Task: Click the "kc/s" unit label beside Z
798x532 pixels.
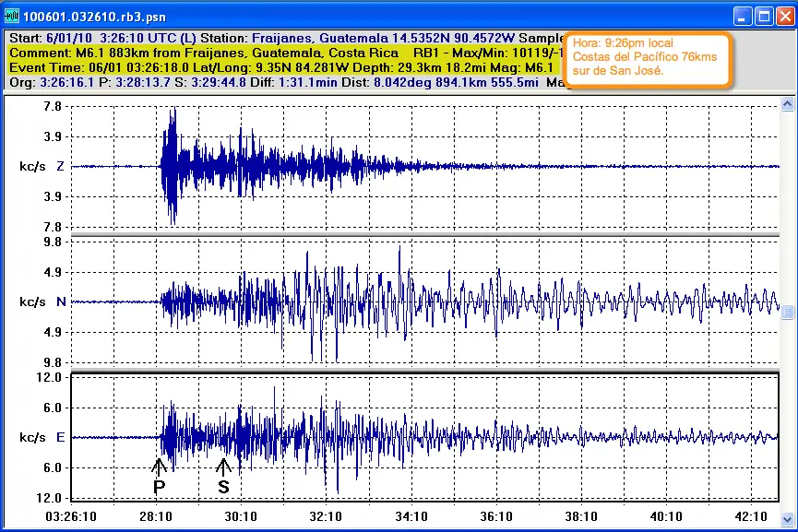Action: point(32,166)
